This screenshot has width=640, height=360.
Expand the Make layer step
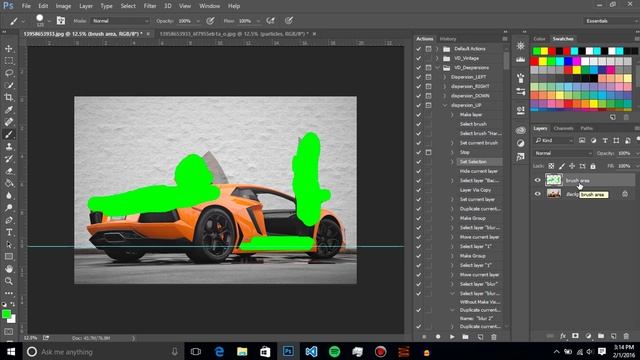(x=452, y=115)
